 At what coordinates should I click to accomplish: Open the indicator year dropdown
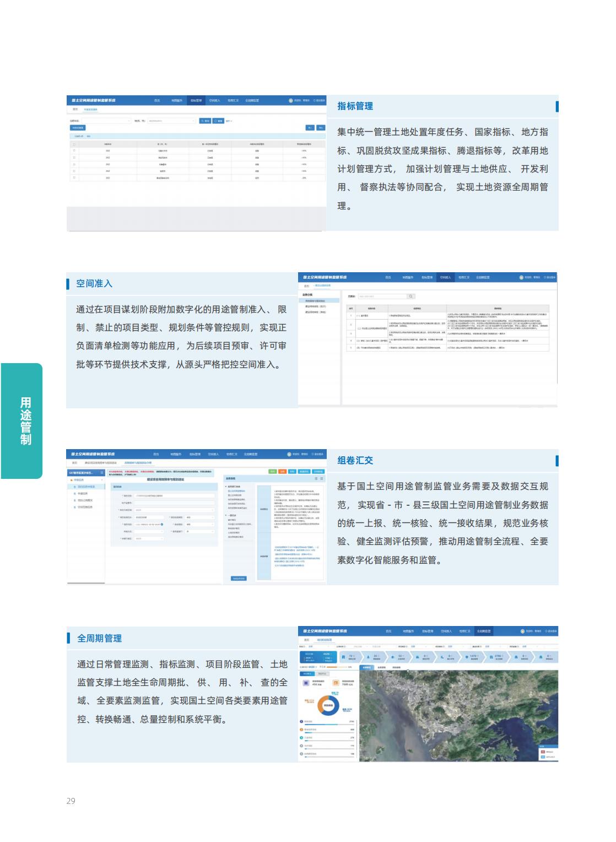[105, 121]
